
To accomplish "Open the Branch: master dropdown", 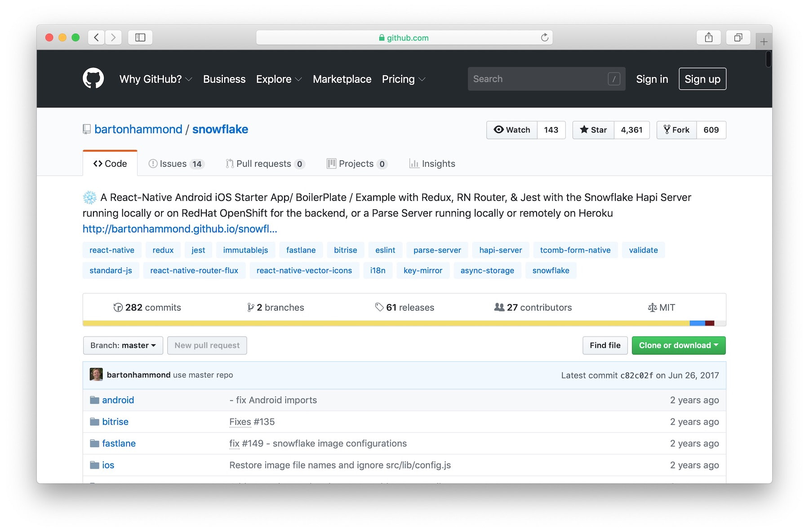I will (123, 345).
